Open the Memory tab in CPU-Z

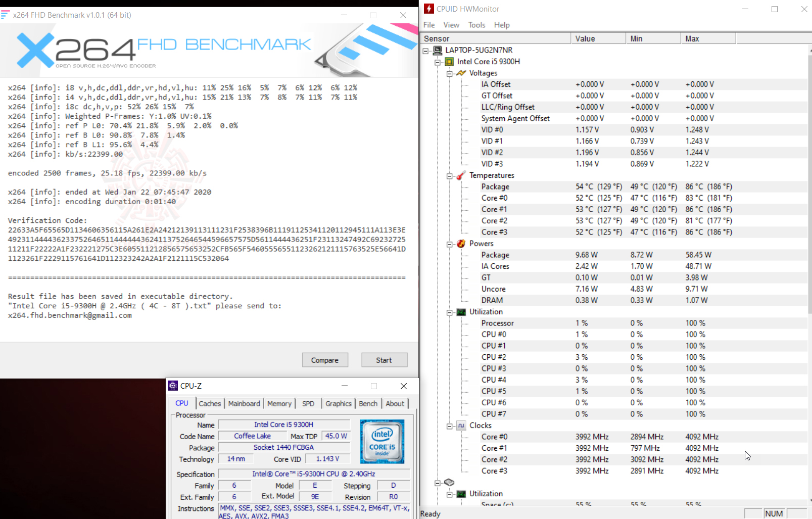point(279,403)
